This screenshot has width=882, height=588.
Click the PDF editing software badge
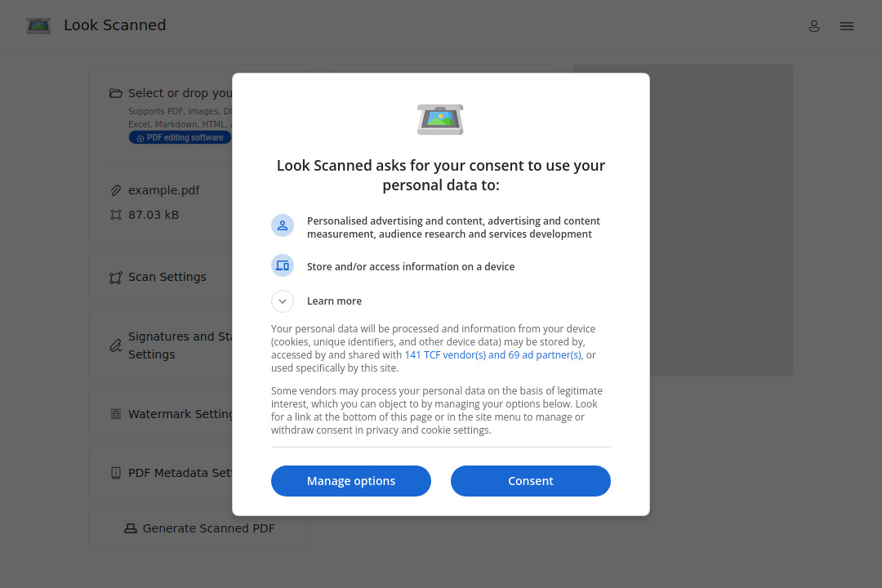pos(180,137)
